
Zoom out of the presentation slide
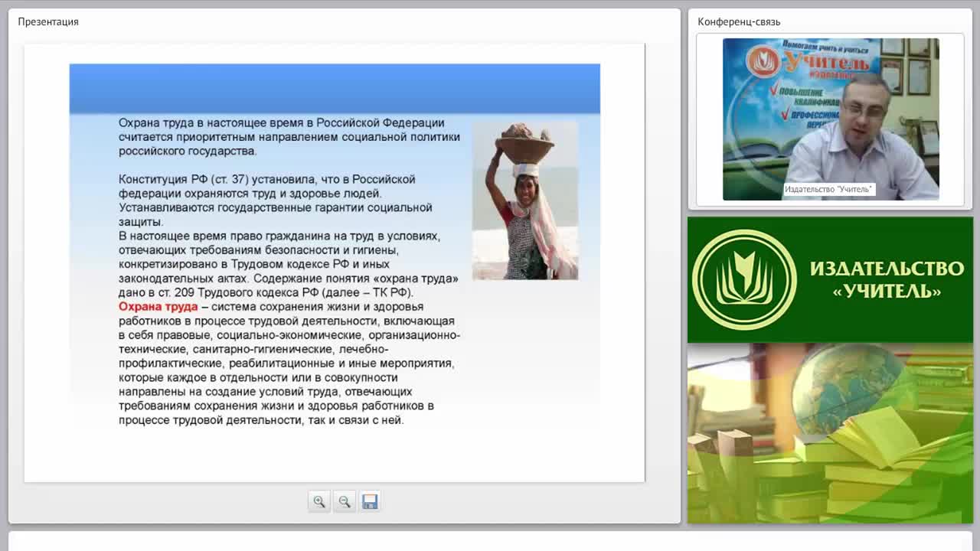point(345,501)
